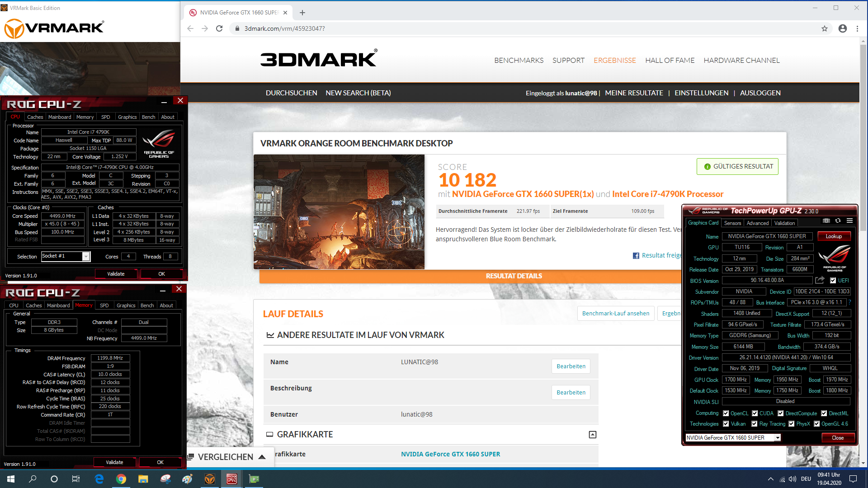The width and height of the screenshot is (868, 488).
Task: Switch to VRMark app in taskbar
Action: pos(210,479)
